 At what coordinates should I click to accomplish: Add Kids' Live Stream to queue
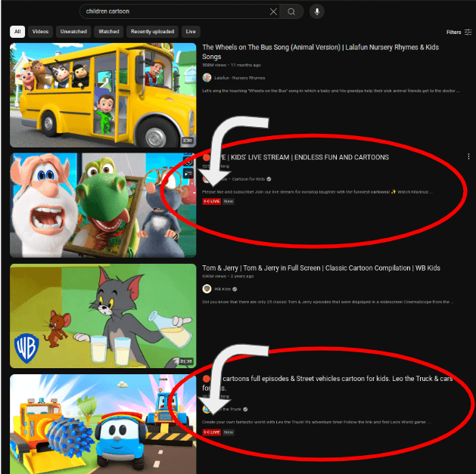click(188, 173)
